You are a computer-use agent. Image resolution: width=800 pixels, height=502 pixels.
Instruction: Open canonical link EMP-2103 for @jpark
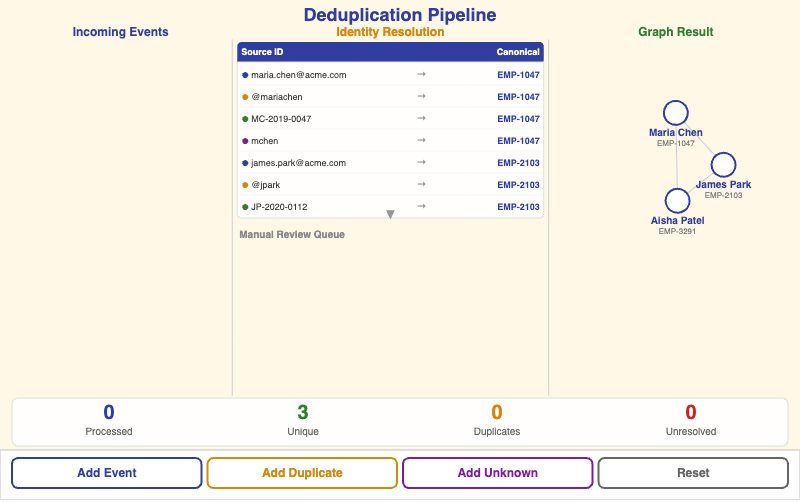coord(518,185)
